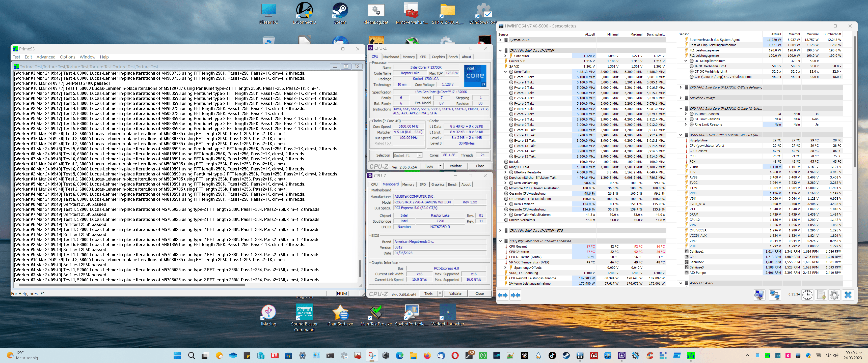Open Tools dropdown arrow in upper CPU-Z
This screenshot has width=868, height=363.
tap(440, 166)
